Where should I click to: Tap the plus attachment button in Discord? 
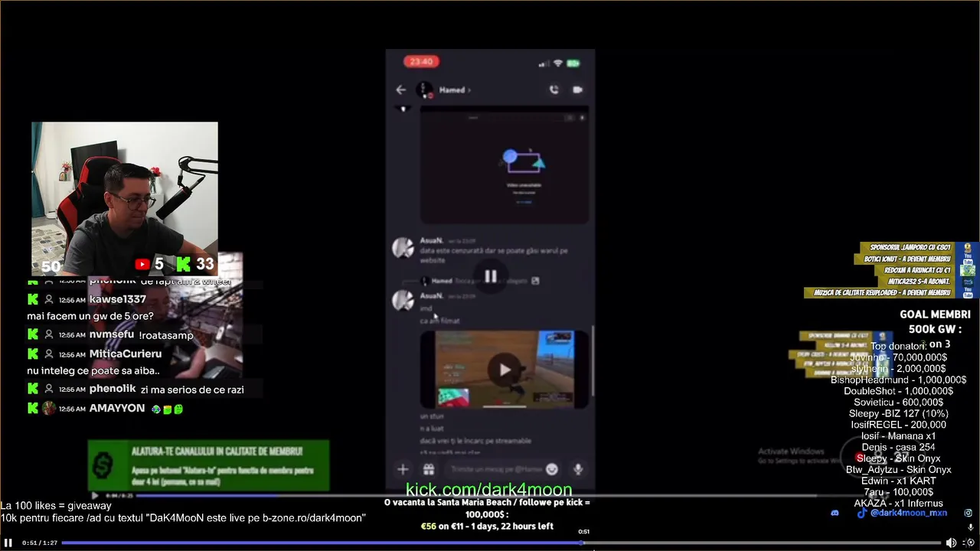coord(403,469)
